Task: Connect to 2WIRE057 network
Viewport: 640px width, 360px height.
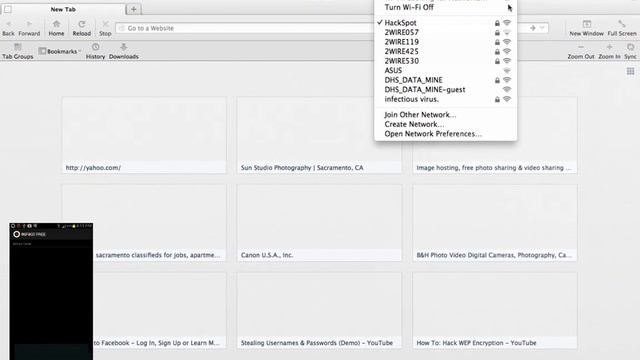Action: pyautogui.click(x=445, y=32)
